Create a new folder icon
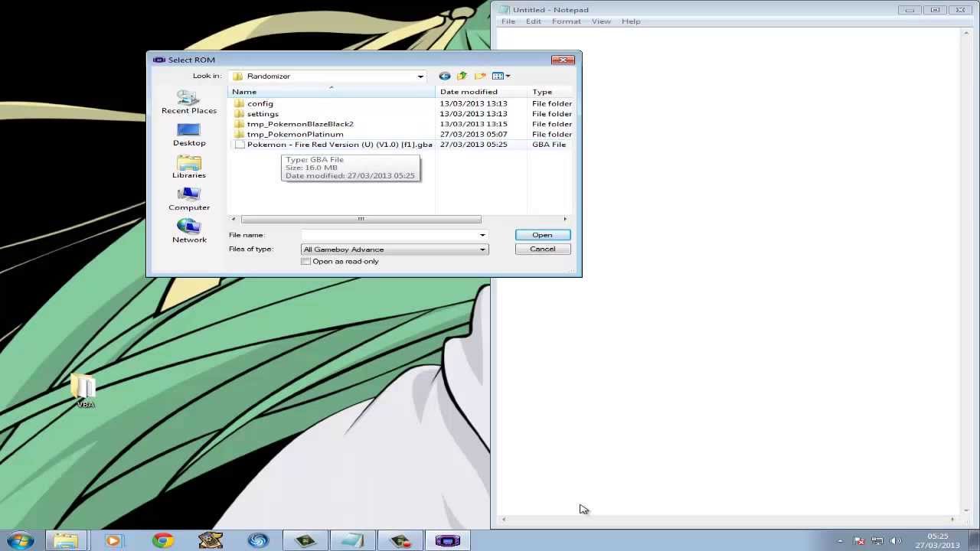Viewport: 980px width, 551px height. (x=480, y=76)
